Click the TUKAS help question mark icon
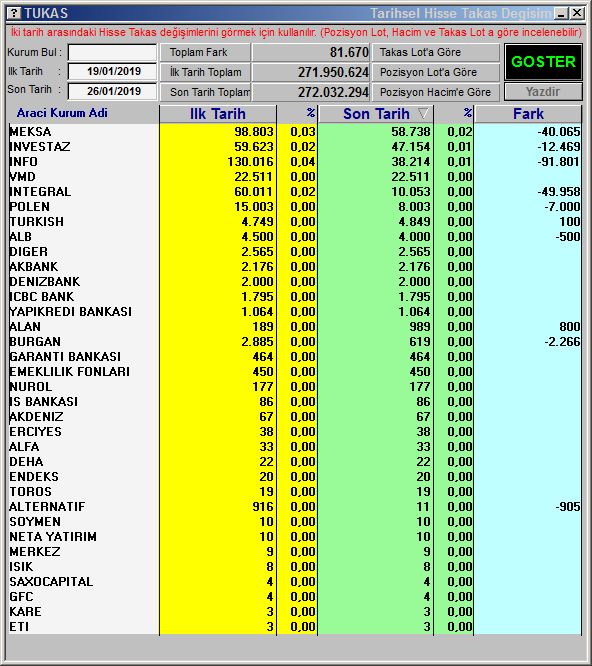 [14, 13]
